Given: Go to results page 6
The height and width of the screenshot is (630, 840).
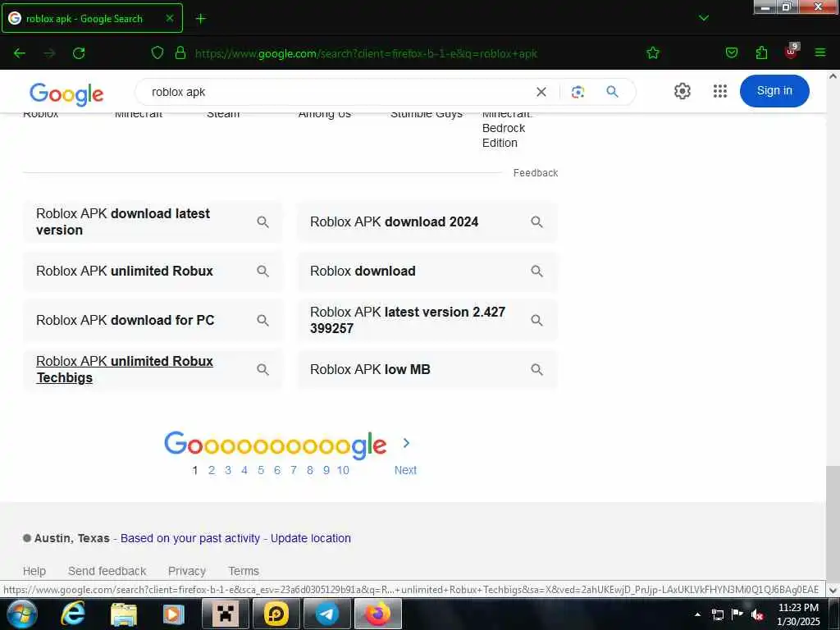Looking at the screenshot, I should 277,470.
